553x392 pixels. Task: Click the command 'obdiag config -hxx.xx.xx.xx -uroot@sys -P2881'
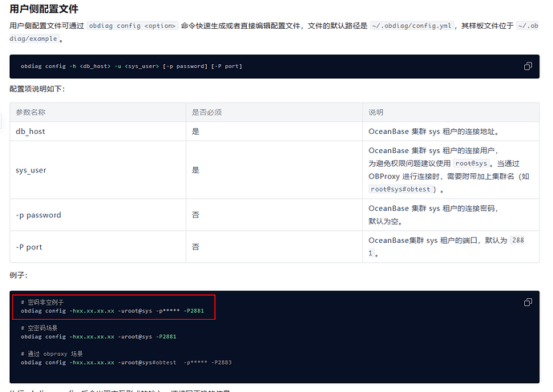tap(99, 337)
